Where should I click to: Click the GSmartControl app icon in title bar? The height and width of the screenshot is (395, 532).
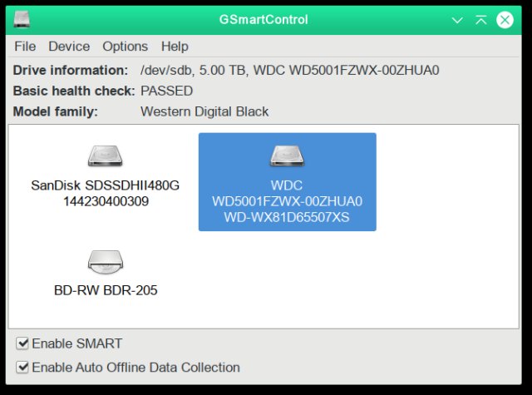pyautogui.click(x=22, y=19)
